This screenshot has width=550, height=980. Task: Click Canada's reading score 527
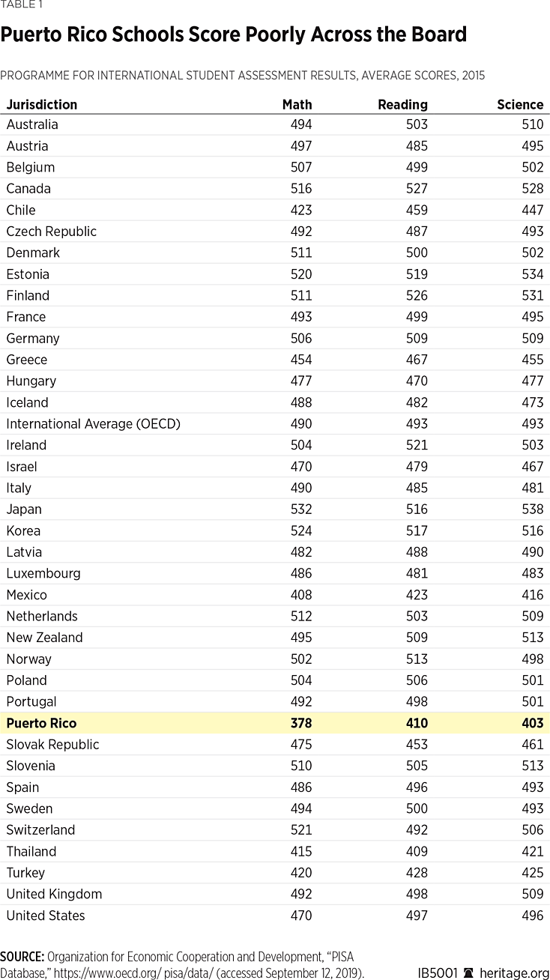[417, 189]
